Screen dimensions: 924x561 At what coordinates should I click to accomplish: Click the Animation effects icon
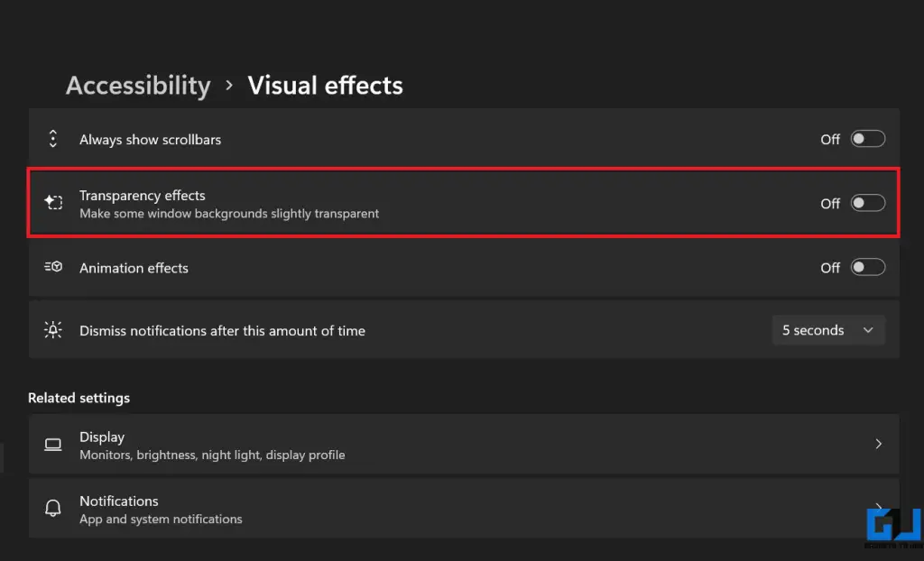point(52,267)
